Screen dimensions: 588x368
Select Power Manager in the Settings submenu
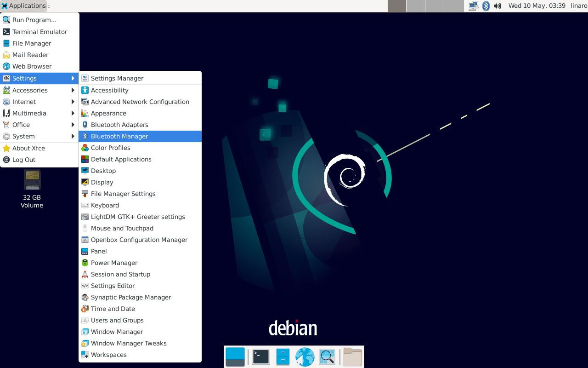click(114, 263)
